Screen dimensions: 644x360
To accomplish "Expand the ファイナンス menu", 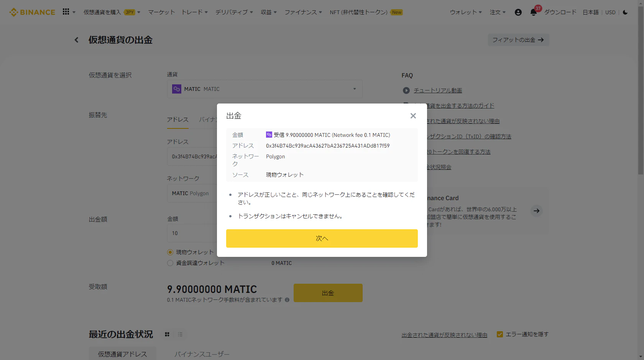I will click(303, 12).
